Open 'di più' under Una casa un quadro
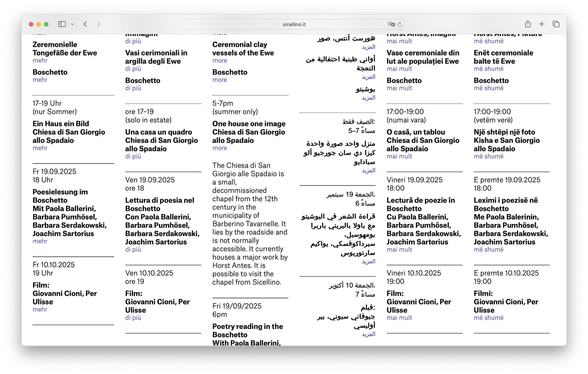The image size is (588, 374). coord(133,156)
